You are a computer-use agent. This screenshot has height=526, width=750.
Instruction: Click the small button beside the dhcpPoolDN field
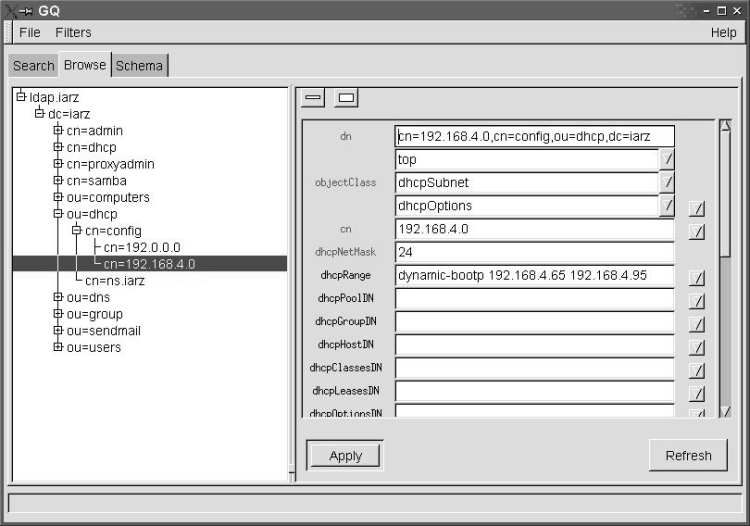[698, 301]
